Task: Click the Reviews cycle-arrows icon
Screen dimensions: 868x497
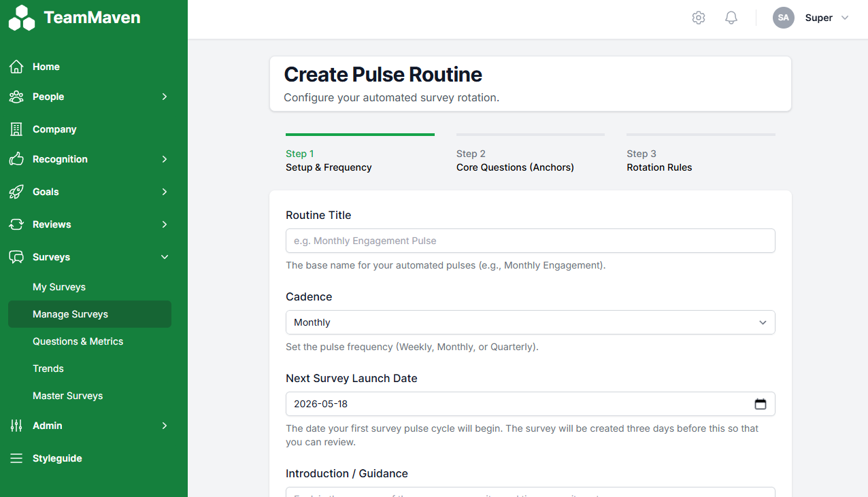Action: pyautogui.click(x=16, y=224)
